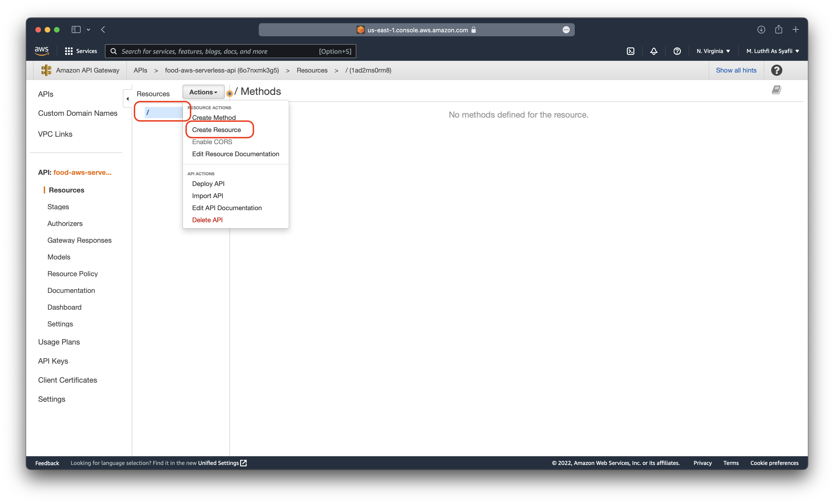Viewport: 834px width, 504px height.
Task: Click the help question mark icon
Action: click(x=677, y=51)
